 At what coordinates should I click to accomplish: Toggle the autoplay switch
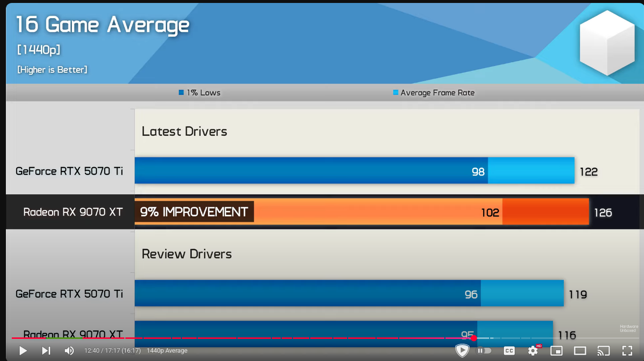click(484, 351)
